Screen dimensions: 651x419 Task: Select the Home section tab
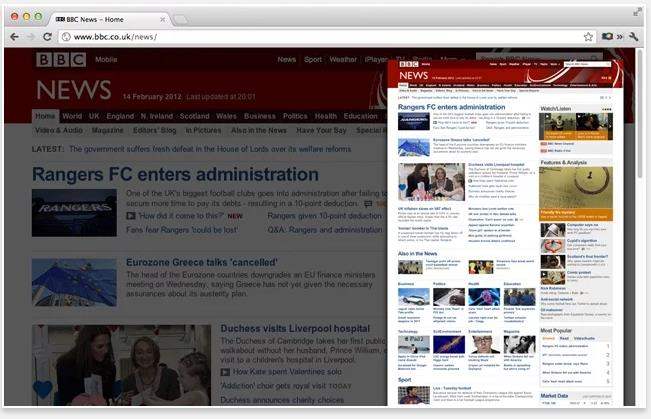(x=45, y=116)
